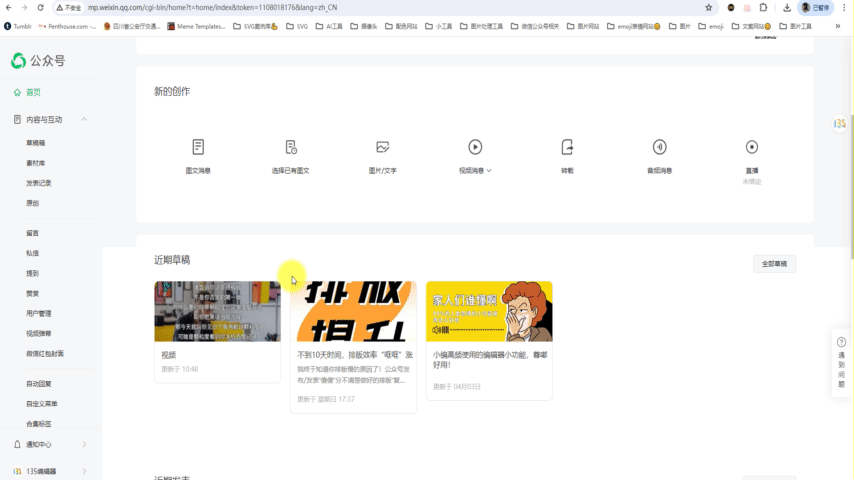Click the 直播 live broadcast icon
The height and width of the screenshot is (480, 854).
tap(752, 147)
